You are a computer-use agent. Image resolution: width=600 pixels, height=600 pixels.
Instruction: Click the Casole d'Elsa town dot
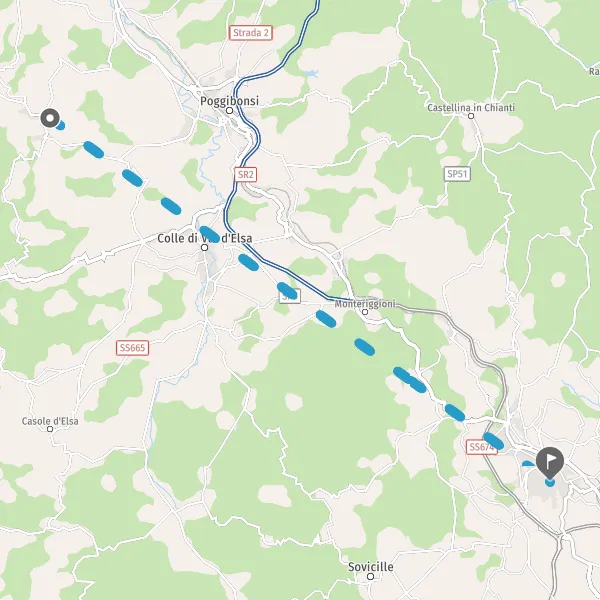point(50,429)
